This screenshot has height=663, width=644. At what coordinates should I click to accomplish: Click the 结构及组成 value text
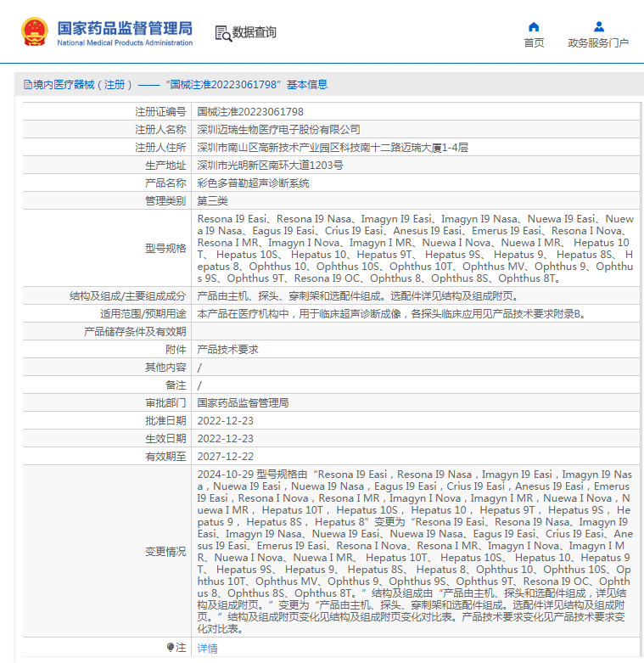point(358,296)
